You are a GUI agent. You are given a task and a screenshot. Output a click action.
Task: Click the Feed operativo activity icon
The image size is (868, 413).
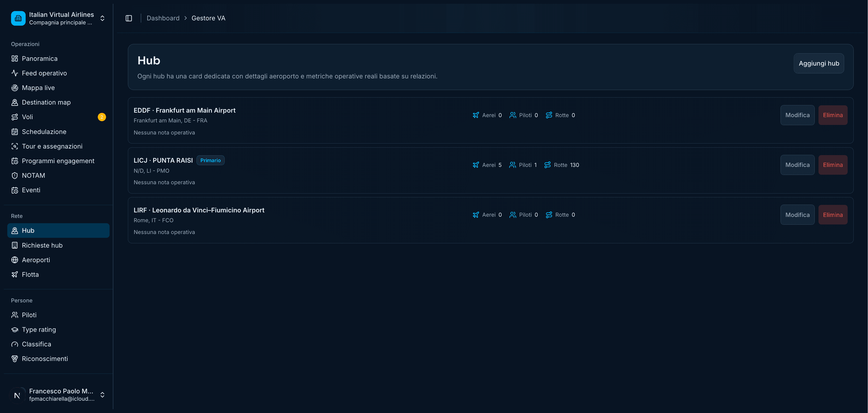15,73
